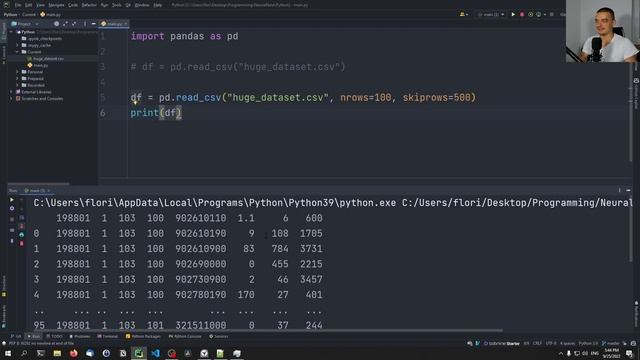Open the Services tool window tab
Image resolution: width=640 pixels, height=360 pixels.
tap(219, 336)
